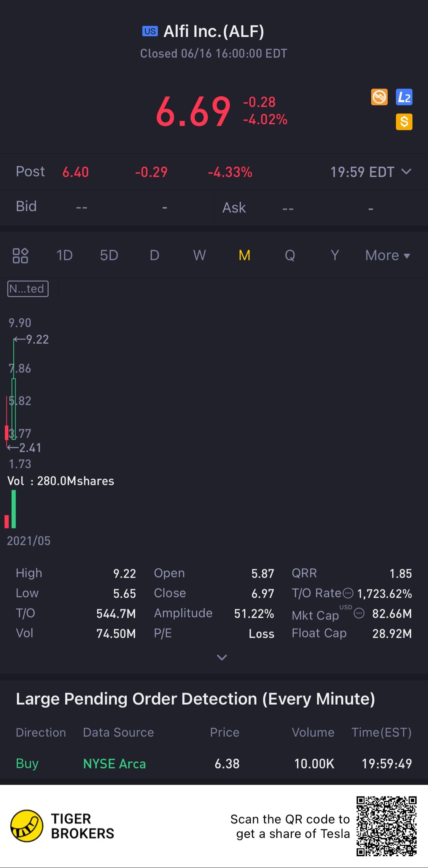Screen dimensions: 428x868
Task: Tap the orange no-shorting icon
Action: click(379, 97)
